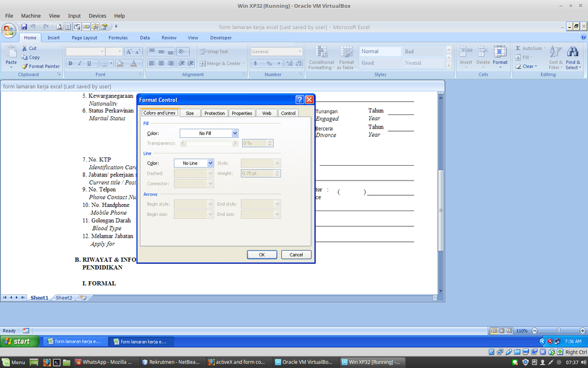Click the Percent Style icon
588x368 pixels.
269,64
